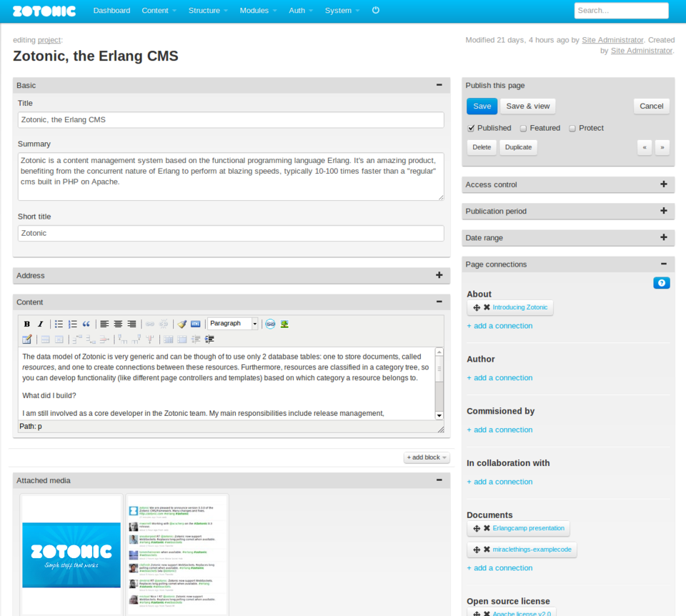The height and width of the screenshot is (616, 686).
Task: Click the editor scrollbar down arrow
Action: [439, 416]
